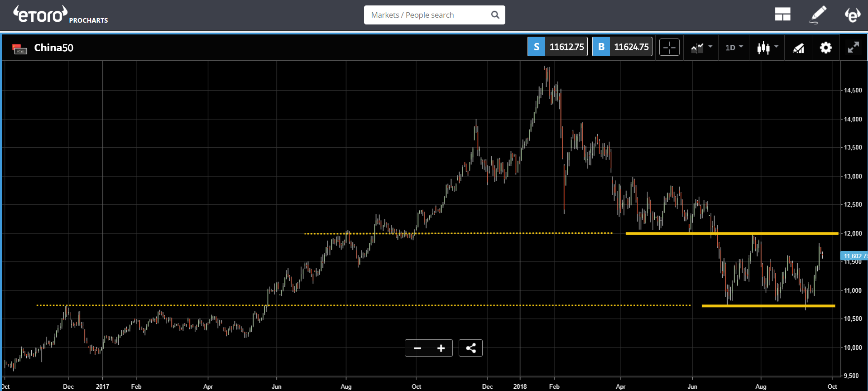Zoom out with the minus button

pos(417,348)
